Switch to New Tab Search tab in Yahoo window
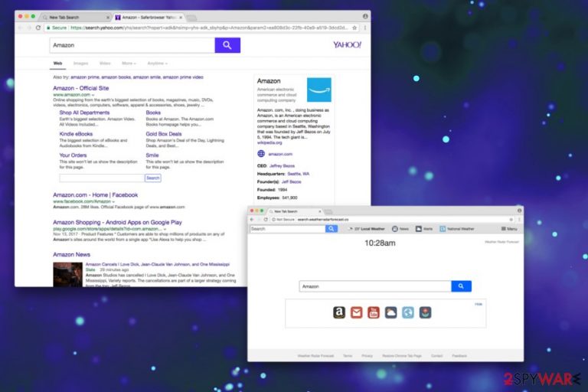Image resolution: width=588 pixels, height=392 pixels. 75,18
